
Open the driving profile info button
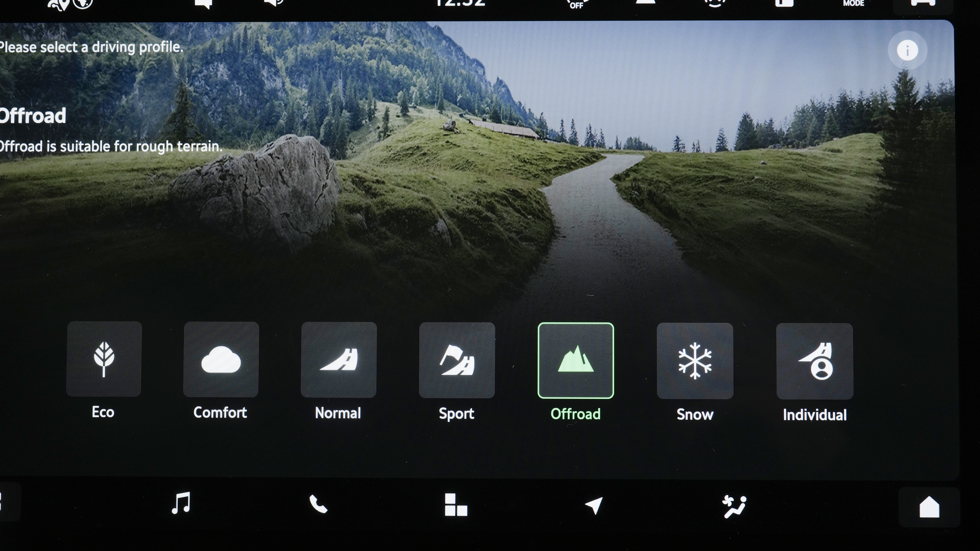click(907, 50)
